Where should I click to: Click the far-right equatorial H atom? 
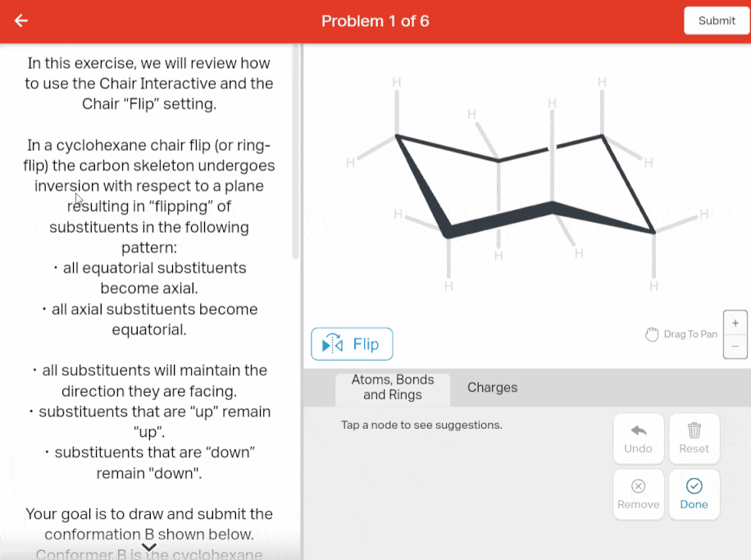pos(703,215)
